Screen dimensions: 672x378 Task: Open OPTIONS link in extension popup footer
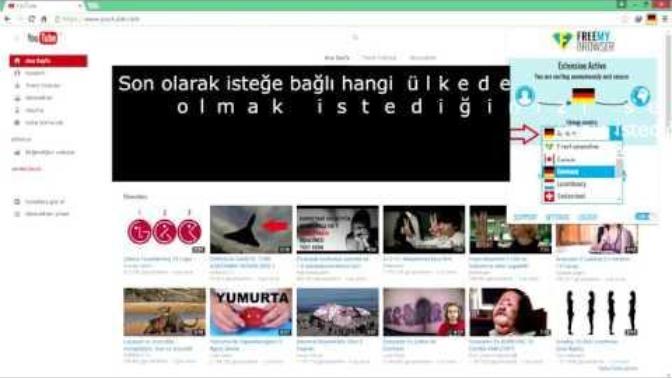click(557, 217)
